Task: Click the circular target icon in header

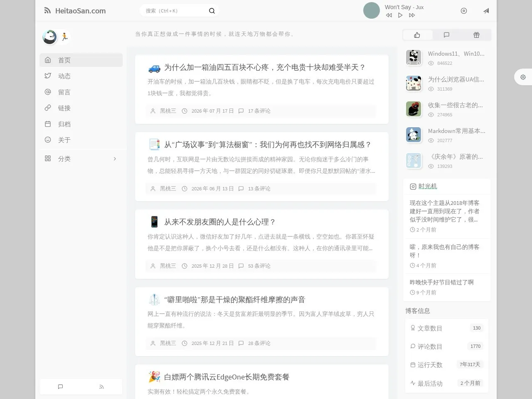Action: click(x=464, y=11)
